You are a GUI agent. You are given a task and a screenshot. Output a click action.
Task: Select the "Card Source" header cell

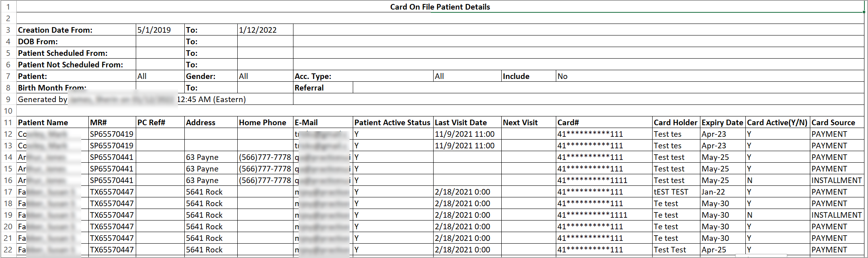(833, 122)
